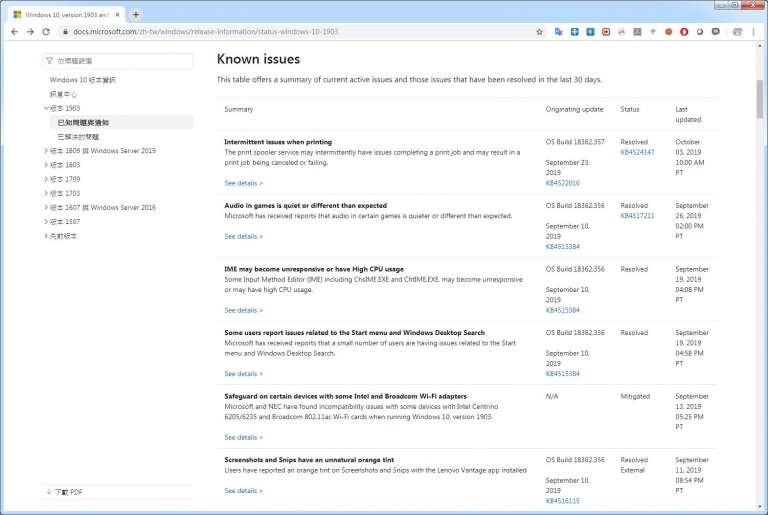Select the highlighted item under 版本 1903
This screenshot has width=768, height=515.
(121, 123)
